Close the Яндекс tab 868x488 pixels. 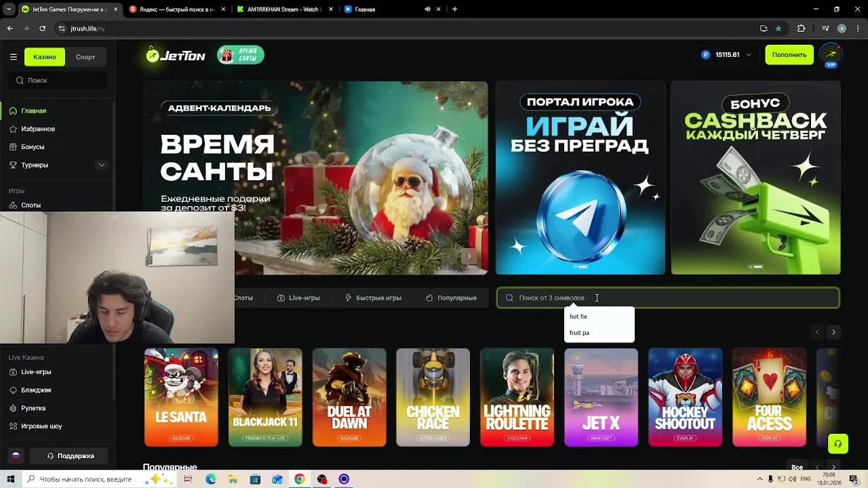point(223,9)
